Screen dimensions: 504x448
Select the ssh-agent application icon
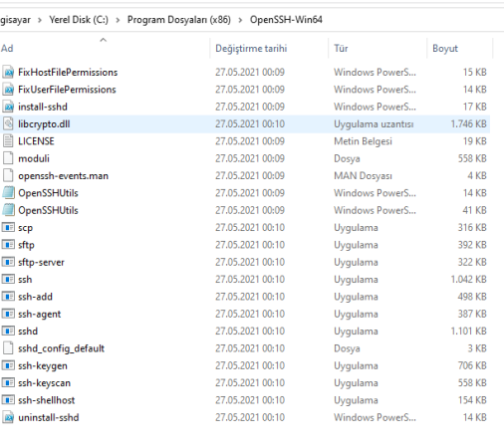click(x=8, y=314)
